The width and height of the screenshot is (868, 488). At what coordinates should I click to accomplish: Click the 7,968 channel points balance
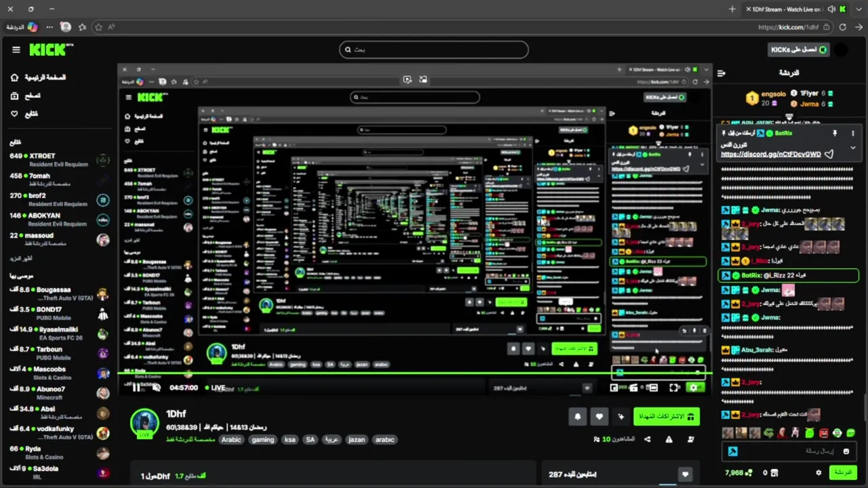738,472
